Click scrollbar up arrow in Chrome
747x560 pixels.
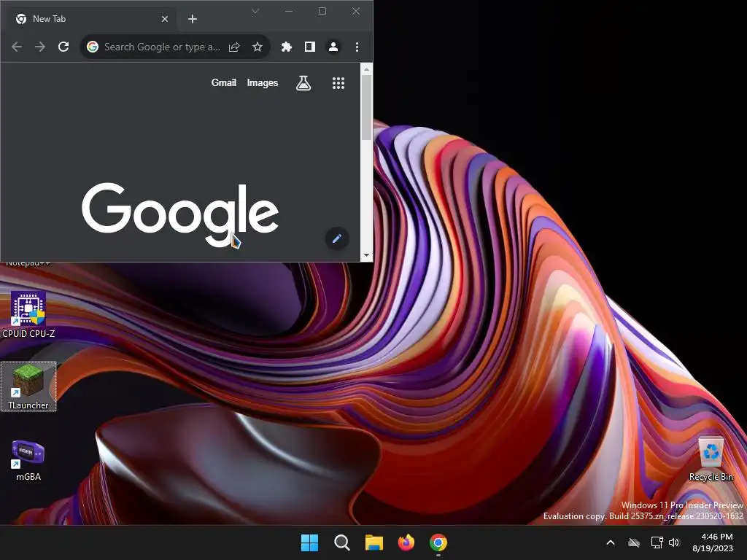(366, 69)
